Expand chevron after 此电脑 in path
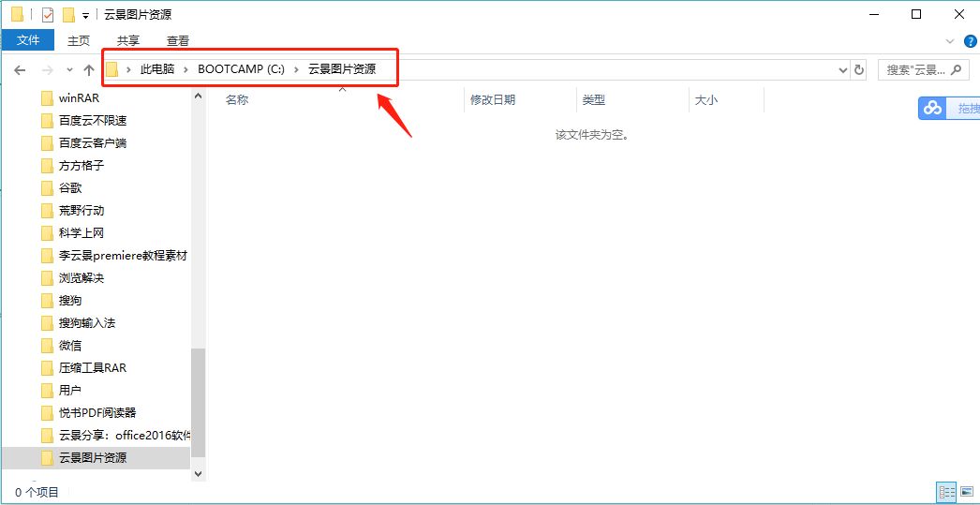This screenshot has width=980, height=505. (x=186, y=69)
